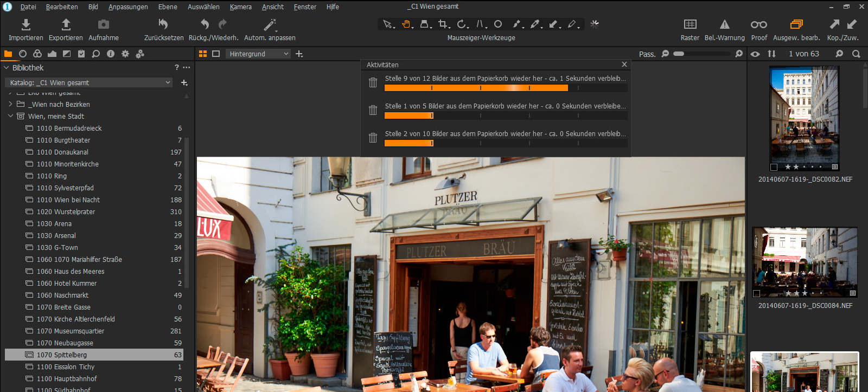Cancel the 'Stelle 9 von 12' restore task
Viewport: 868px width, 392px height.
coord(373,82)
